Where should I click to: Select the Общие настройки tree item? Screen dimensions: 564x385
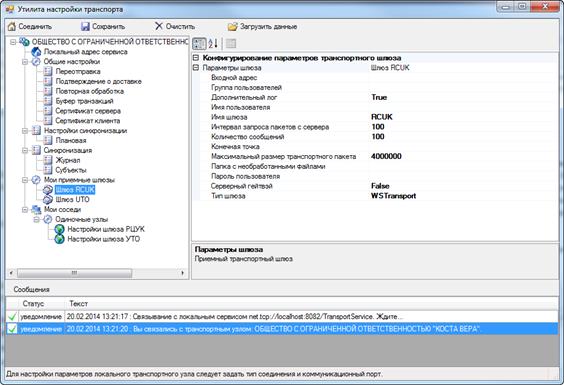tap(72, 62)
